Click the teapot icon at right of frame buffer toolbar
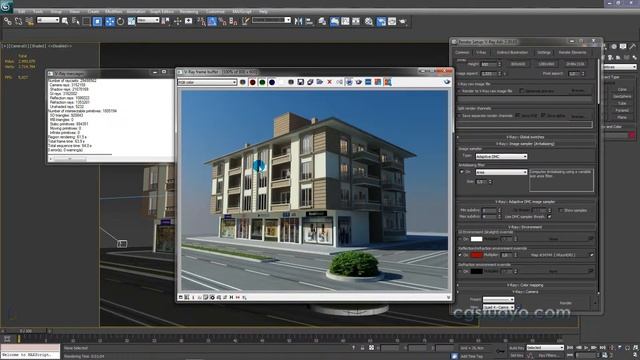The width and height of the screenshot is (640, 360). pos(447,82)
